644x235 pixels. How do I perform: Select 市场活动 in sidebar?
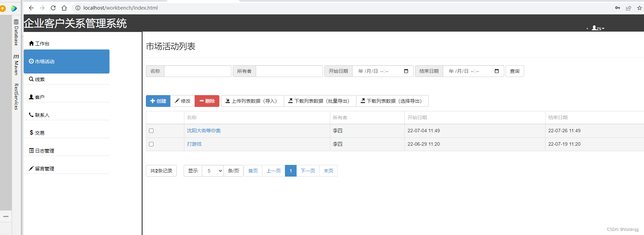[x=67, y=61]
